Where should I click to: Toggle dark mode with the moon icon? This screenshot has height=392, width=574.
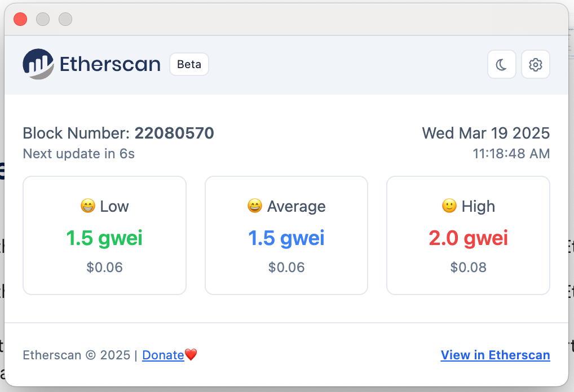click(x=501, y=64)
